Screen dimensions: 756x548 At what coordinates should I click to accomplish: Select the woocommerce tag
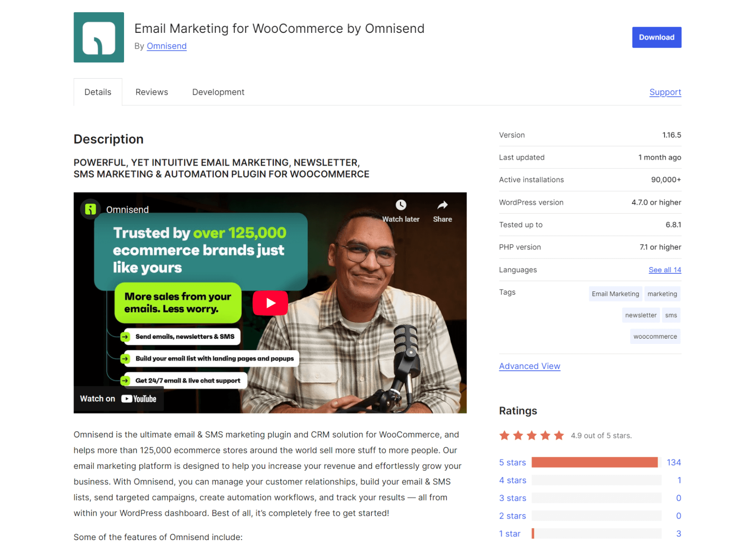click(655, 336)
